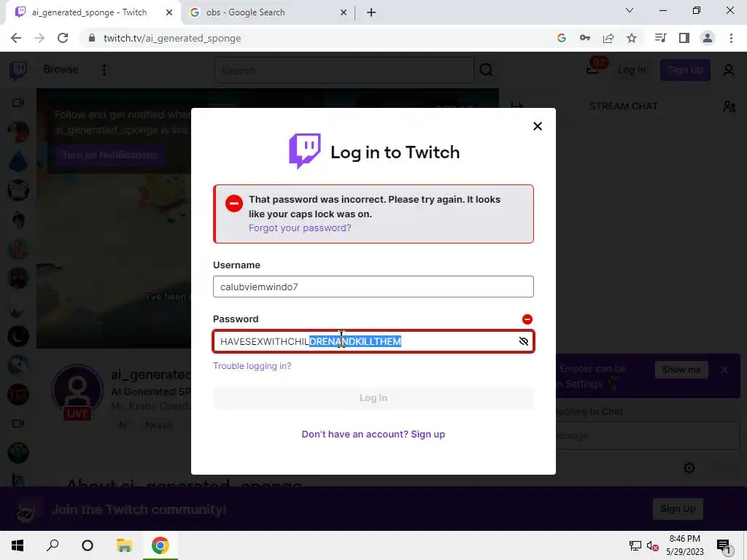This screenshot has width=747, height=560.
Task: Open Trouble logging in link
Action: click(x=252, y=366)
